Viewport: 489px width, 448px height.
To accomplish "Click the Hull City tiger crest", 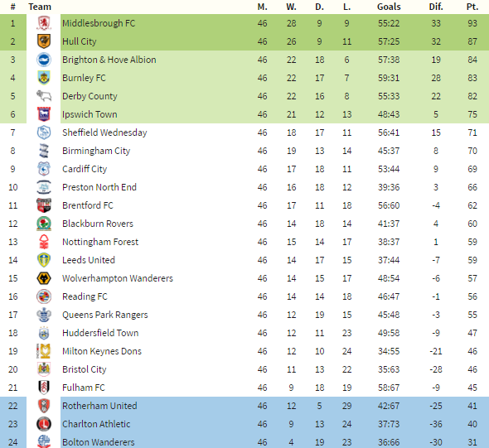I will tap(44, 41).
